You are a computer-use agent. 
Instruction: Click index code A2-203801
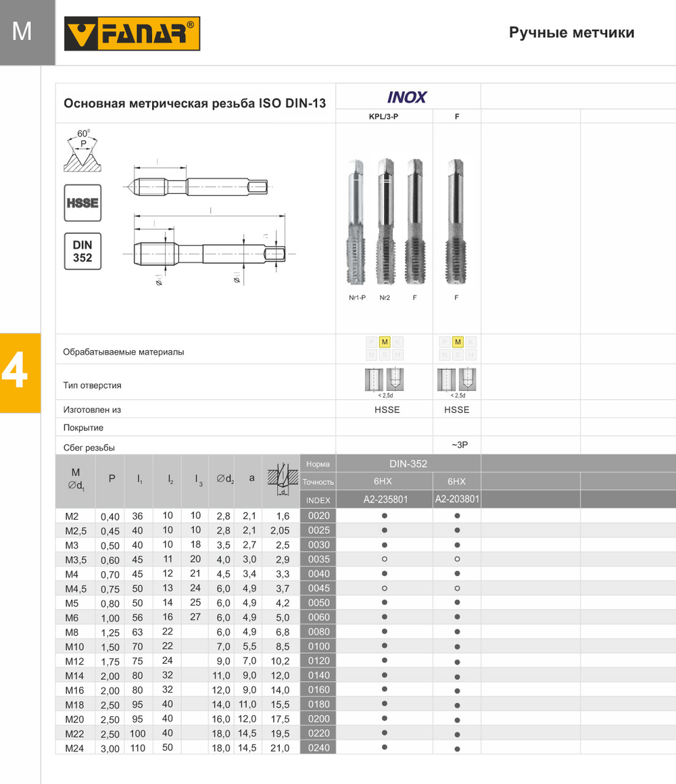[457, 499]
